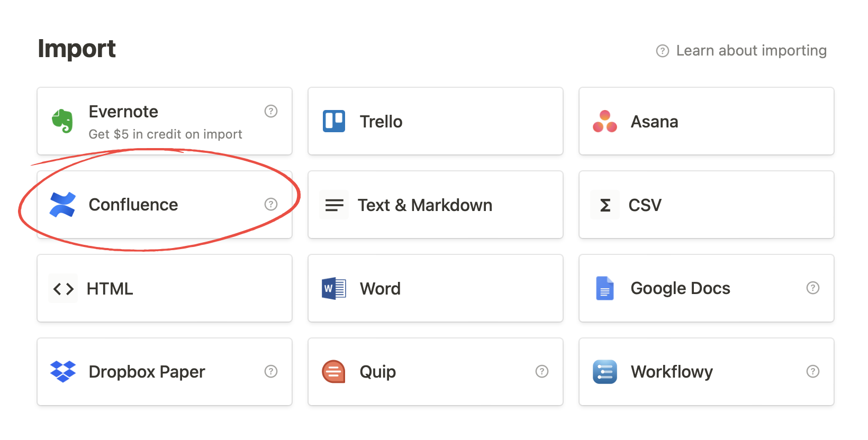Click the Quip chat bubble icon

click(x=334, y=372)
